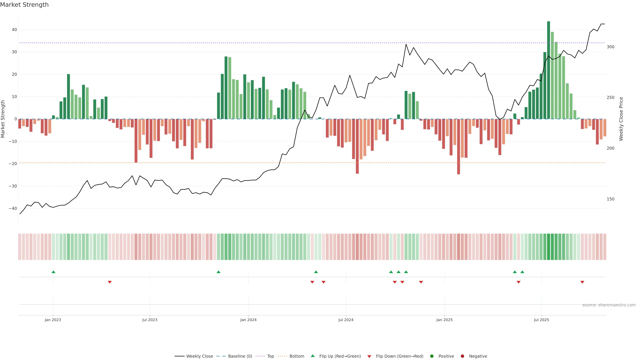Click the Flip Down red triangle legend icon

(369, 356)
